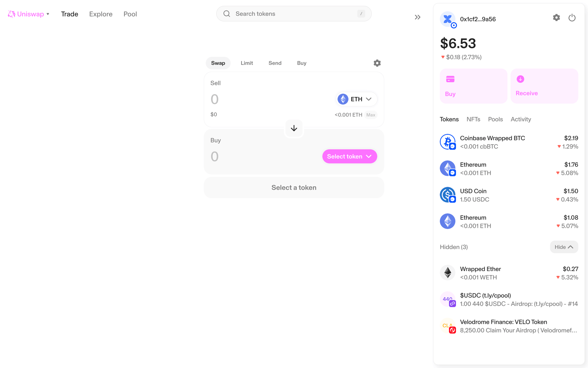Click the Buy amount input field
This screenshot has width=588, height=368.
(263, 156)
